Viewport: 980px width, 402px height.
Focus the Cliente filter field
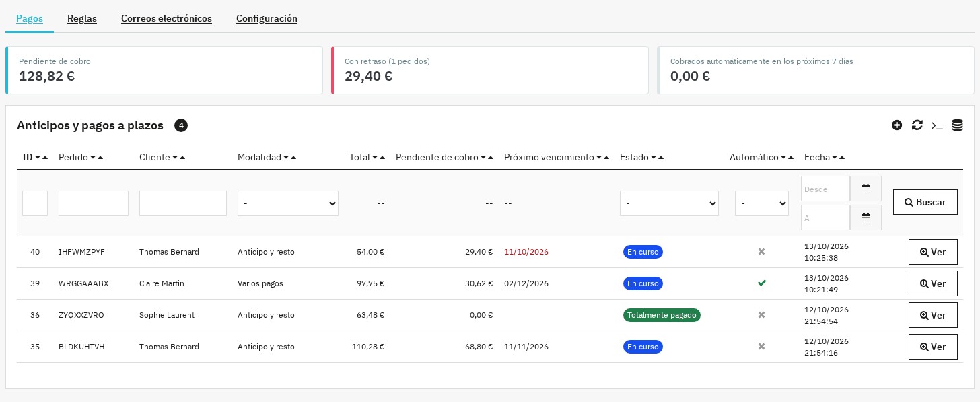coord(183,203)
